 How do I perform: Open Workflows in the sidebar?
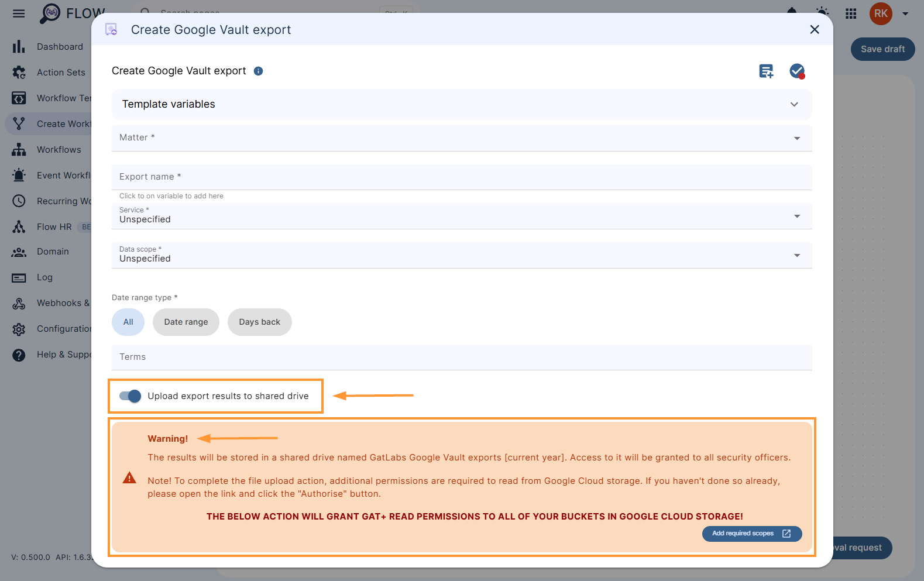coord(59,150)
